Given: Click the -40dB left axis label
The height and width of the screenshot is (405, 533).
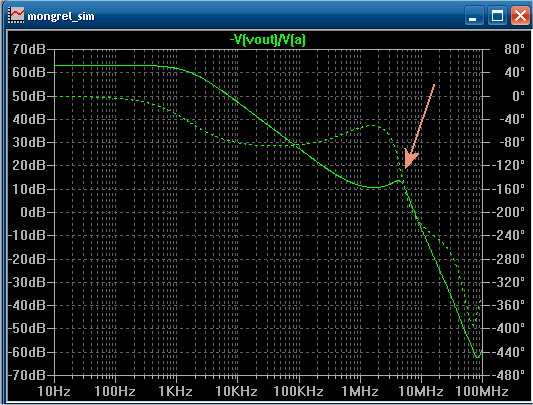Looking at the screenshot, I should [27, 305].
